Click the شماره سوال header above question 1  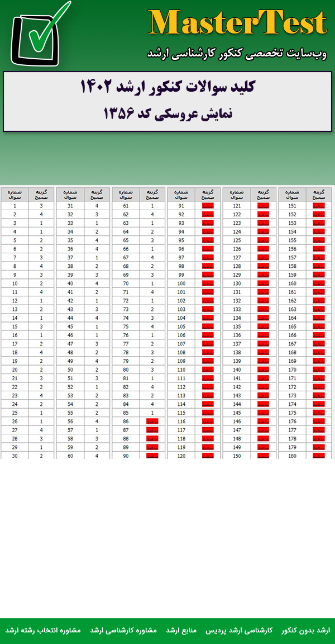click(x=15, y=194)
